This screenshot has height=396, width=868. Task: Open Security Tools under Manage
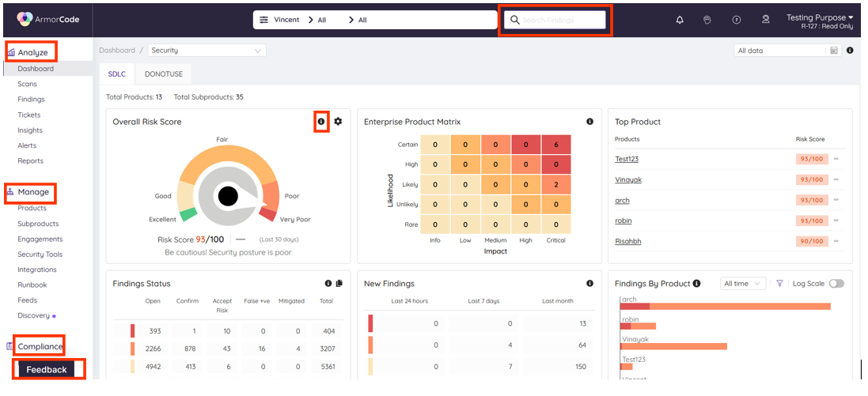pos(40,255)
